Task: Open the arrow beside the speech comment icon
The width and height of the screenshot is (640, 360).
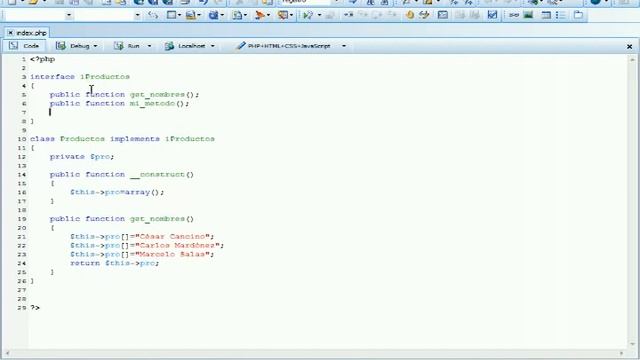Action: click(291, 16)
